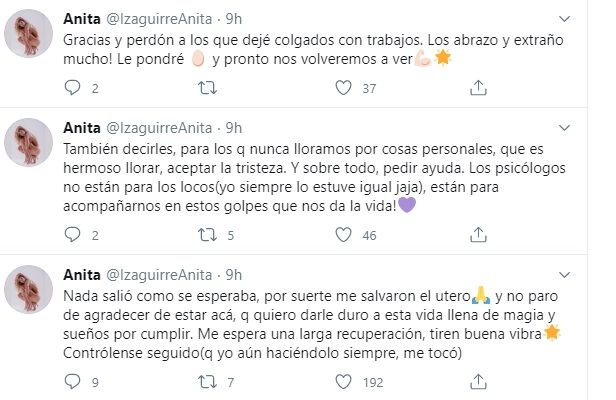This screenshot has height=400, width=616.
Task: Click the avatar on the third tweet
Action: pos(28,290)
